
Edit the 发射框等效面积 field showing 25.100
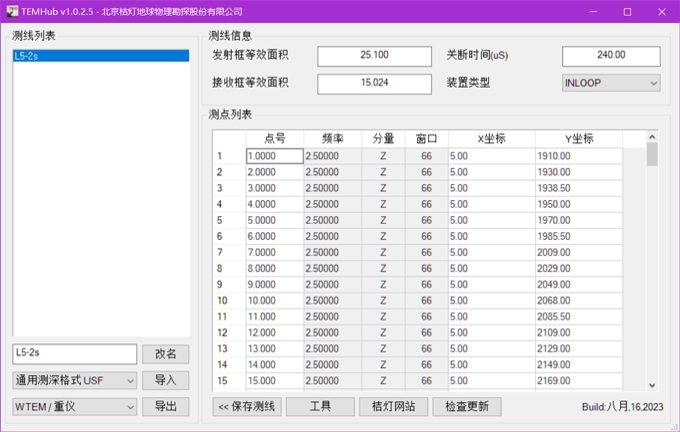click(374, 56)
